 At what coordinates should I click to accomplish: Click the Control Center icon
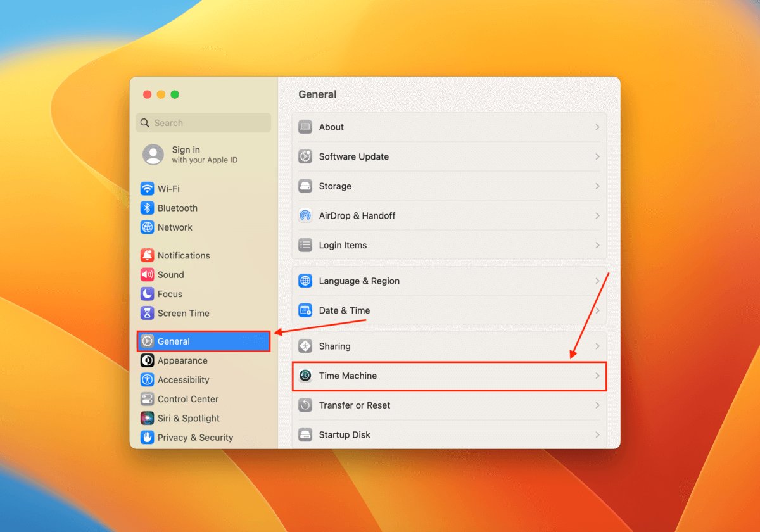coord(148,399)
